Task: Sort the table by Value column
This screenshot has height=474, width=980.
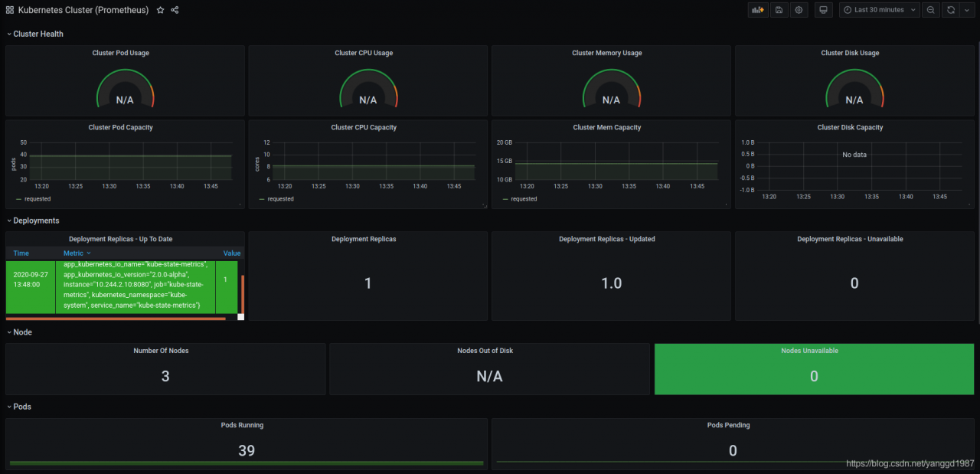Action: [x=232, y=253]
